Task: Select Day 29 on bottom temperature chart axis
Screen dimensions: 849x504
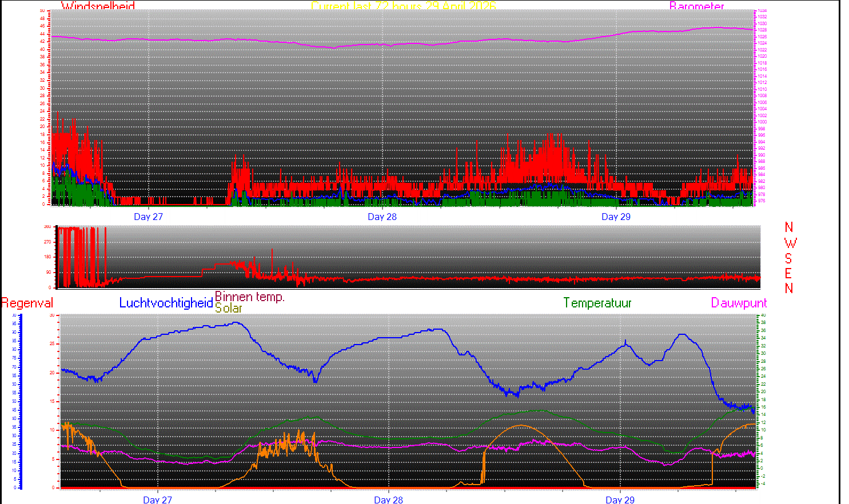Action: coord(620,499)
